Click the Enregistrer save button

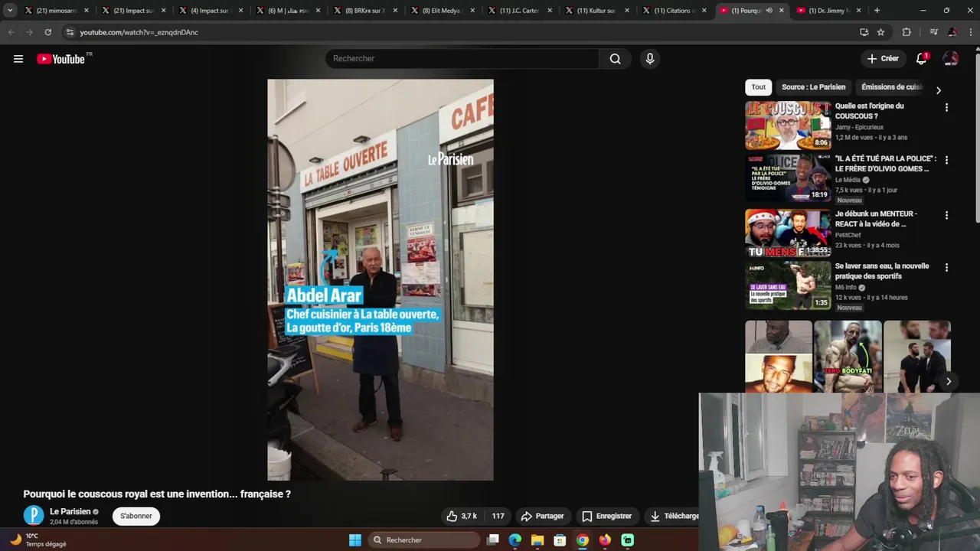(606, 516)
